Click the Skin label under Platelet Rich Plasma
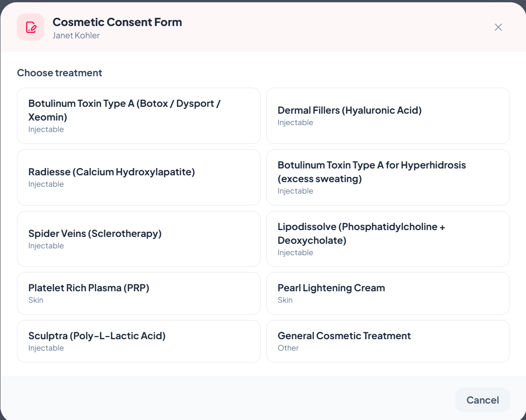 tap(36, 300)
